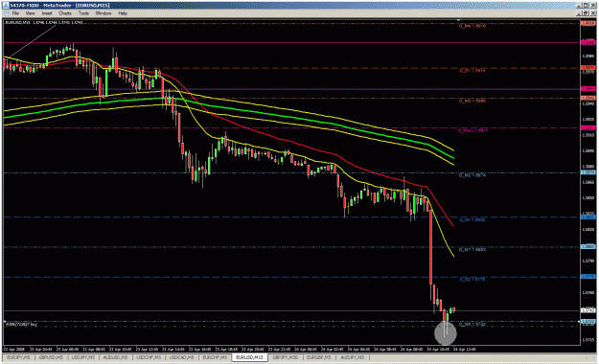599x364 pixels.
Task: Click the 1.5715 price scale label
Action: [x=587, y=340]
